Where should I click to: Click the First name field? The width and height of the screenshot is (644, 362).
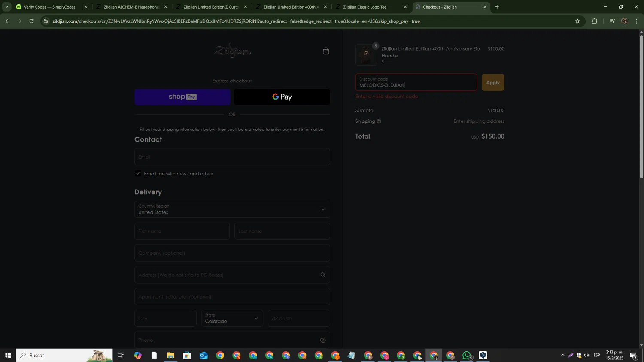182,231
